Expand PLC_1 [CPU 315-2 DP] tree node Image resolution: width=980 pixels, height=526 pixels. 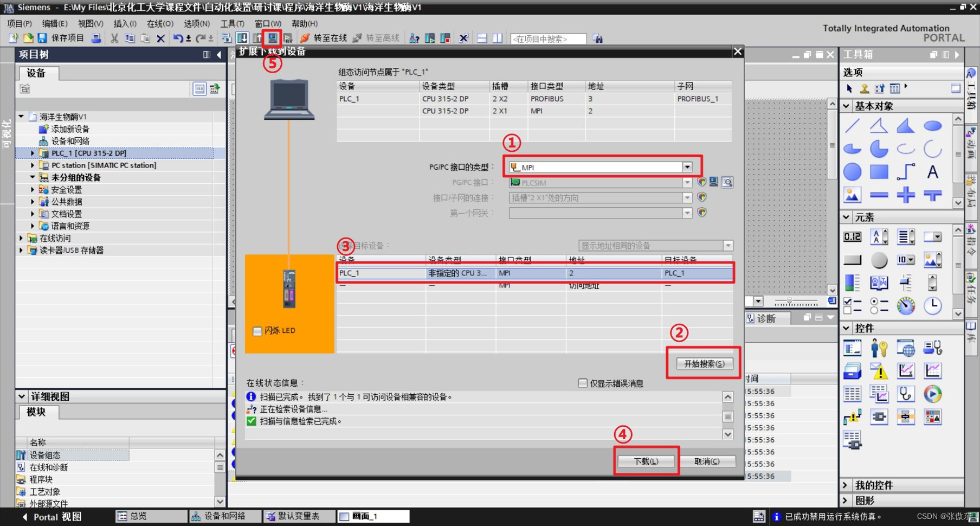coord(33,153)
